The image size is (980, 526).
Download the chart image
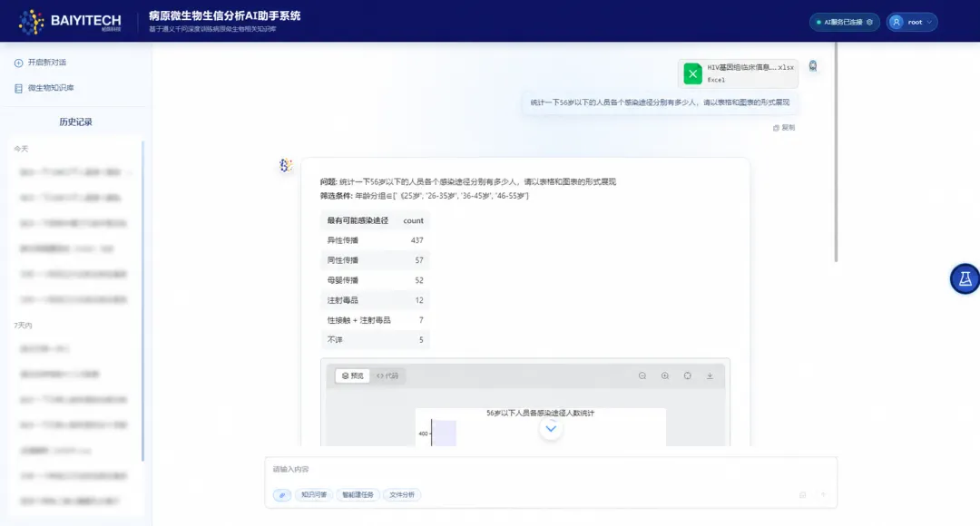coord(710,376)
